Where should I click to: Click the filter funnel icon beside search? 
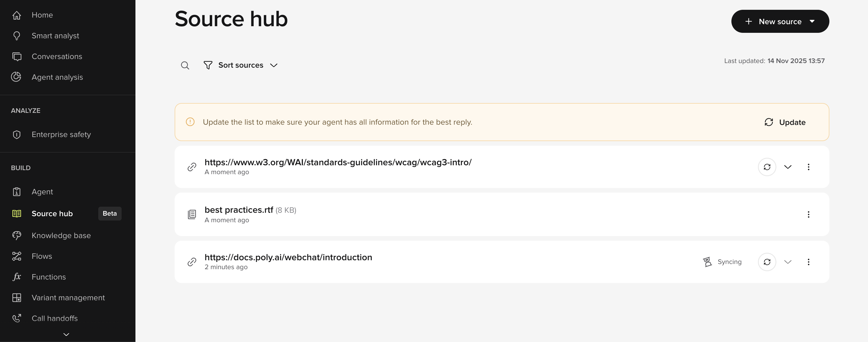(207, 65)
